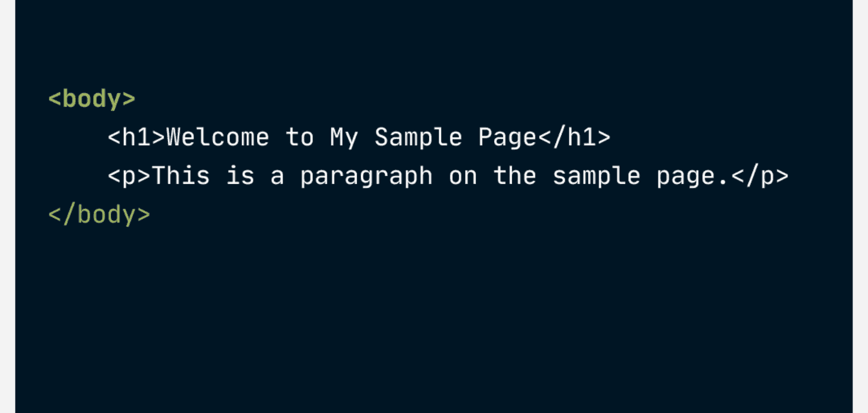Select the closing </p> tag
Image resolution: width=868 pixels, height=413 pixels.
tap(759, 176)
